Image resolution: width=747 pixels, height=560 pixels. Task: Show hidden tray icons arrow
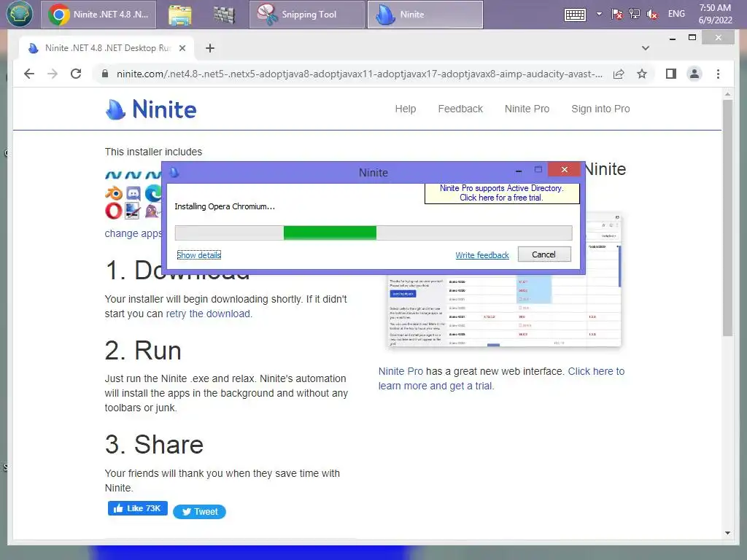click(600, 14)
